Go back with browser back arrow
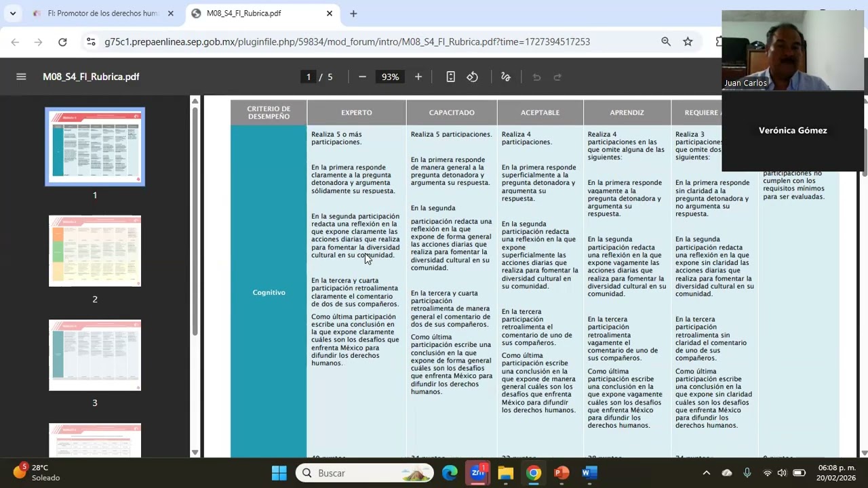Viewport: 868px width, 488px height. click(x=15, y=42)
